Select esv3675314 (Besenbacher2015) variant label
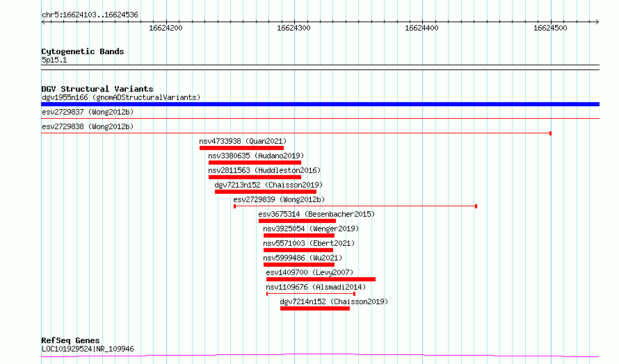Image resolution: width=619 pixels, height=364 pixels. (316, 214)
